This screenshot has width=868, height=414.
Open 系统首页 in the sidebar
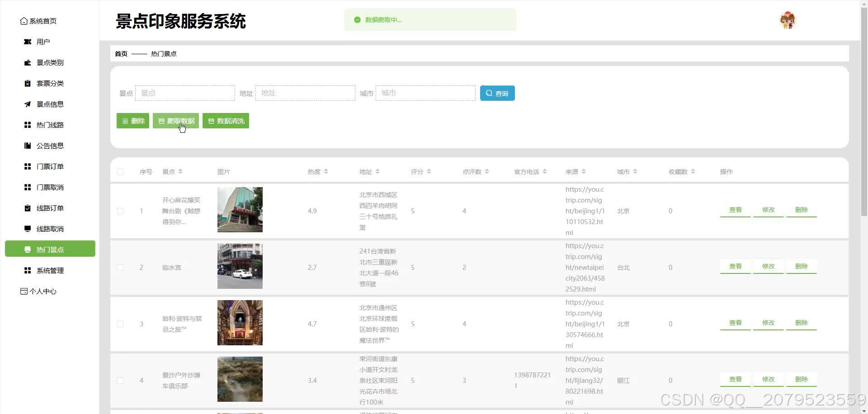[x=43, y=21]
